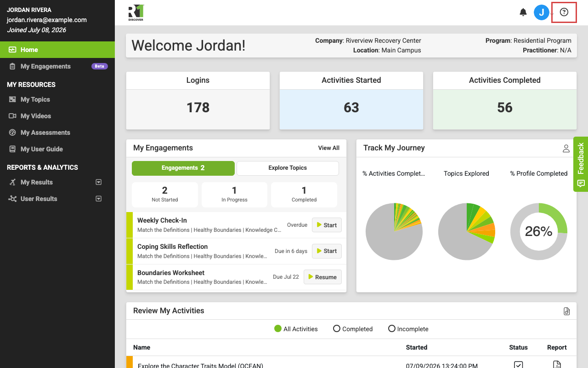Click the R1 Discover logo
This screenshot has width=588, height=368.
coord(136,13)
